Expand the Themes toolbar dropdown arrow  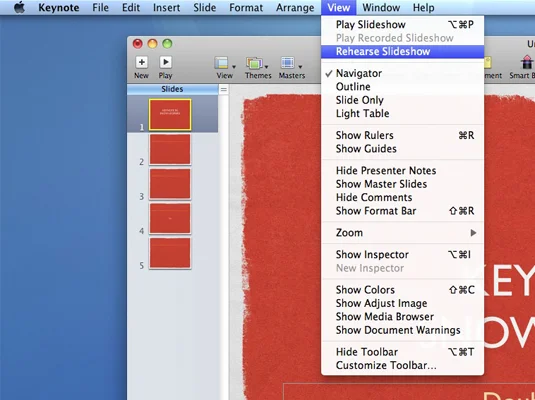tap(266, 67)
